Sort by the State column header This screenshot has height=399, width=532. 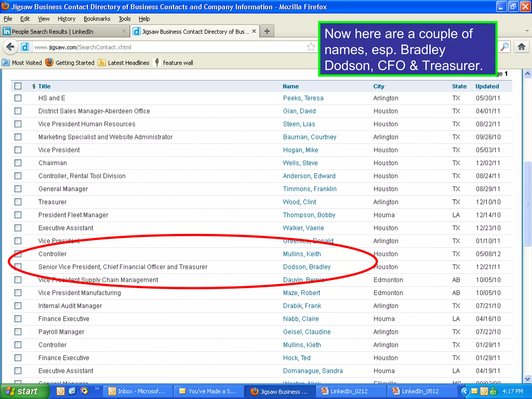point(459,86)
